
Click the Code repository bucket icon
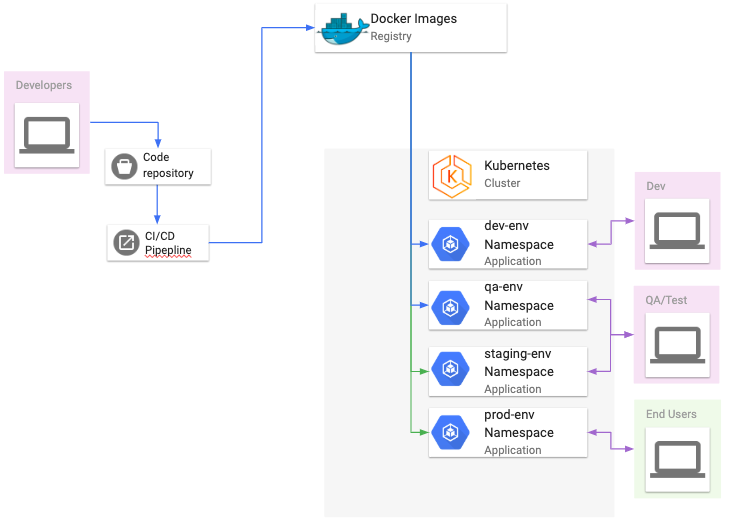point(124,166)
